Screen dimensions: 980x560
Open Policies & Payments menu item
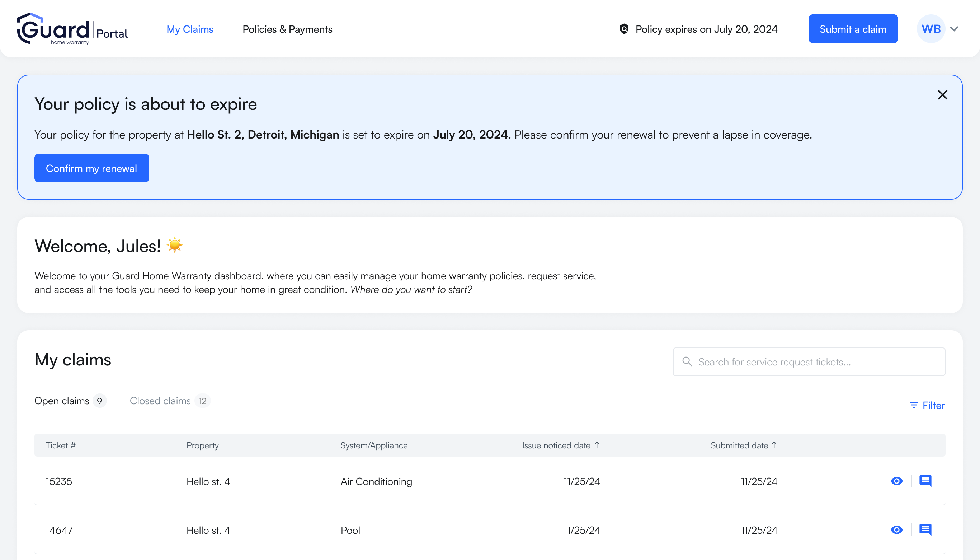click(x=287, y=29)
